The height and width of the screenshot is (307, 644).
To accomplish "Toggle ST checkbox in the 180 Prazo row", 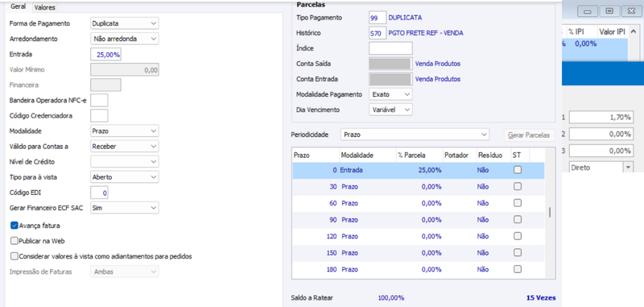I will pyautogui.click(x=518, y=269).
